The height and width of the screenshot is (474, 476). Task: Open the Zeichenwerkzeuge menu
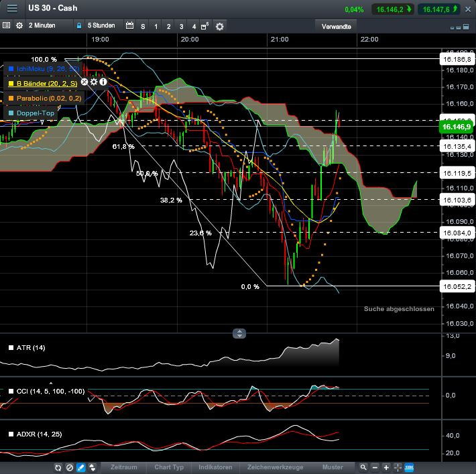tap(275, 467)
